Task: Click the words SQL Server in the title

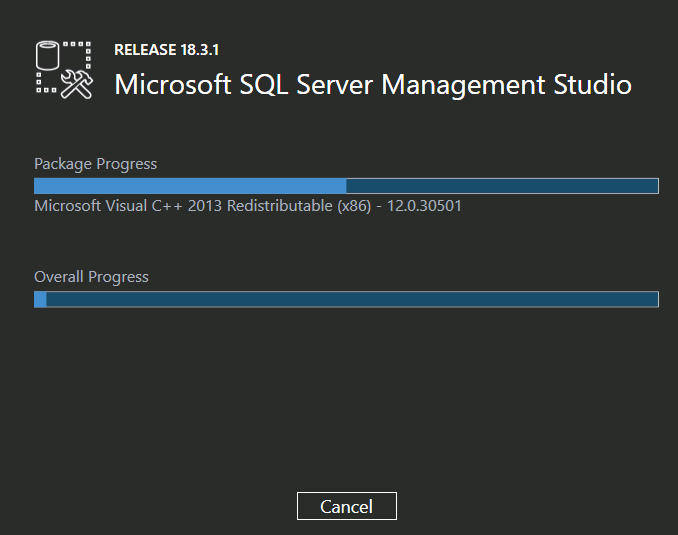Action: [x=306, y=84]
